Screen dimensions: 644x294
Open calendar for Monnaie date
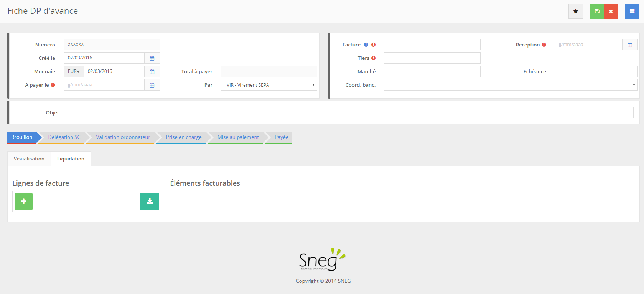tap(152, 72)
